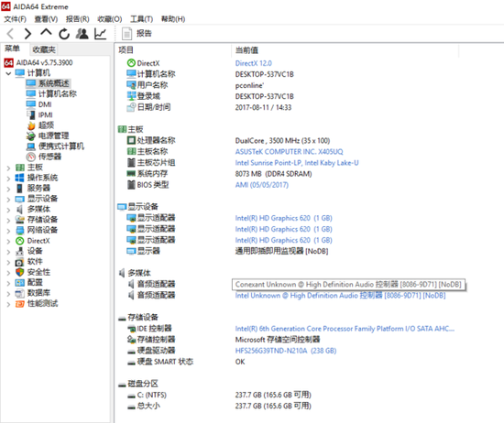
Task: Click the 存储控制器 icon
Action: (131, 340)
